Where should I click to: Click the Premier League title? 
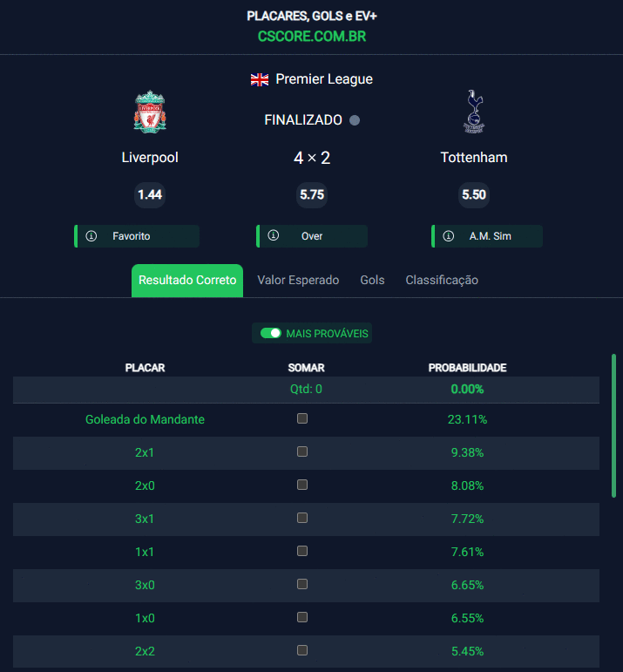pos(324,79)
